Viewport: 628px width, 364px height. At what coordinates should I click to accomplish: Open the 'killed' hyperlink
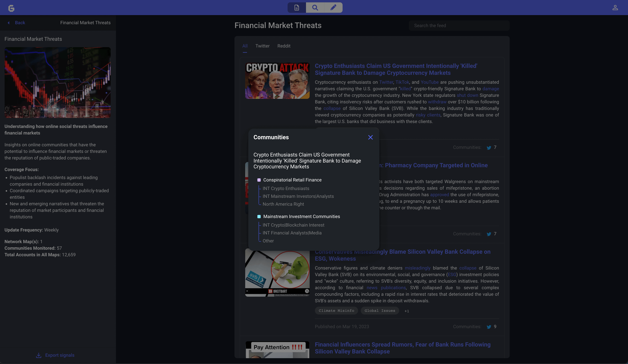pos(405,89)
